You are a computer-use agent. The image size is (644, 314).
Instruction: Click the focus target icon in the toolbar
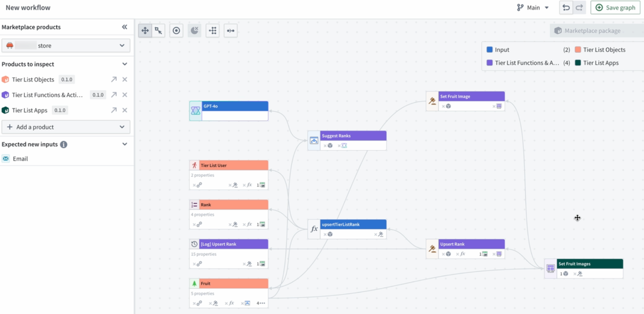tap(176, 30)
